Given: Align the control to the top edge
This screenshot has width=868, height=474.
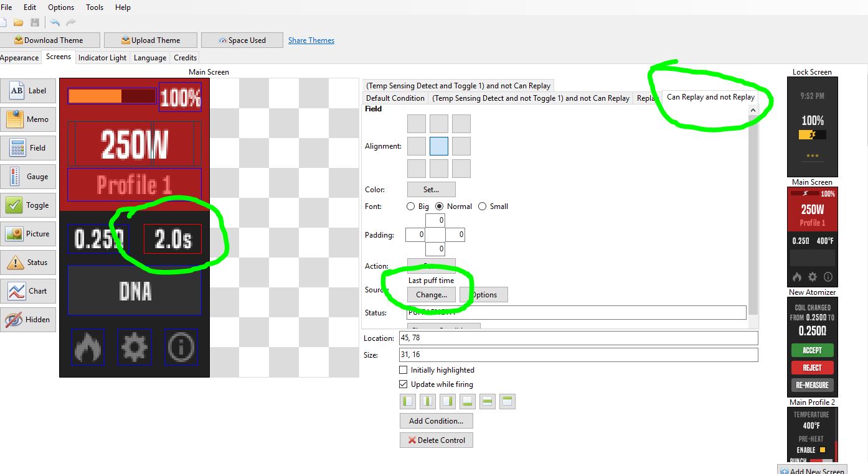Looking at the screenshot, I should tap(507, 402).
